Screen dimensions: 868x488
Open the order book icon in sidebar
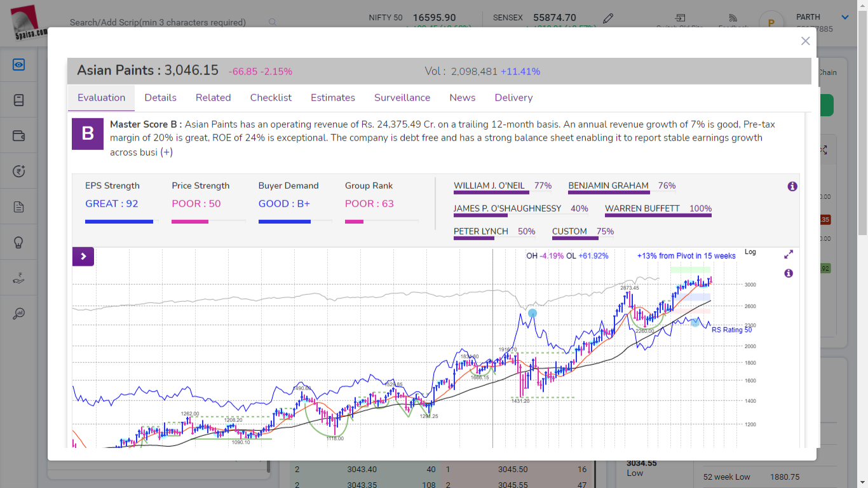pyautogui.click(x=18, y=100)
